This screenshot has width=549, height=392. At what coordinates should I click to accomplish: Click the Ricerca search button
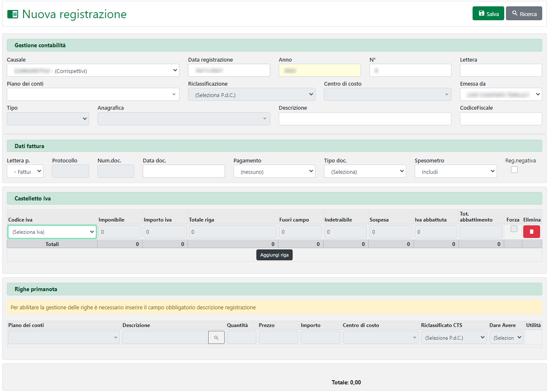click(524, 14)
